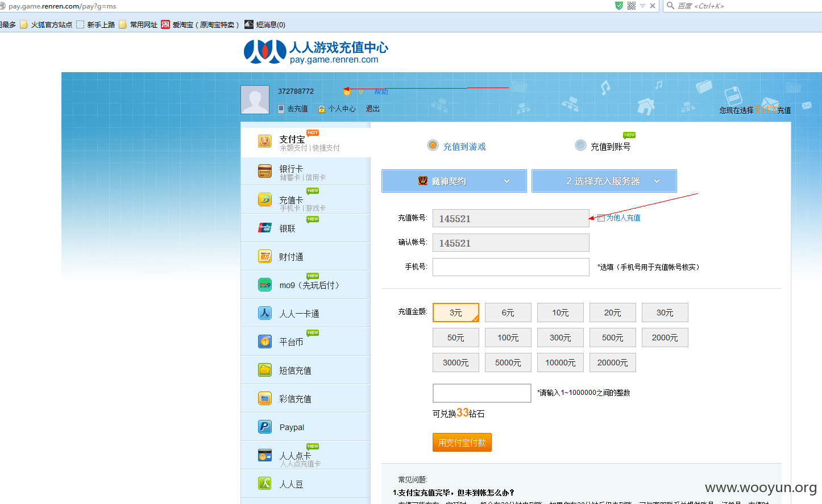Viewport: 822px width, 504px height.
Task: Choose the 500元 amount
Action: click(x=613, y=338)
